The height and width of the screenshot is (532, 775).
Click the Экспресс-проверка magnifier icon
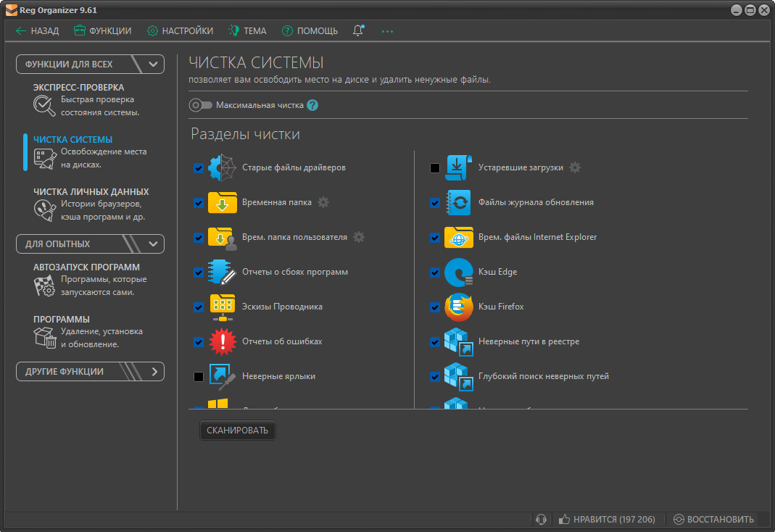[44, 106]
